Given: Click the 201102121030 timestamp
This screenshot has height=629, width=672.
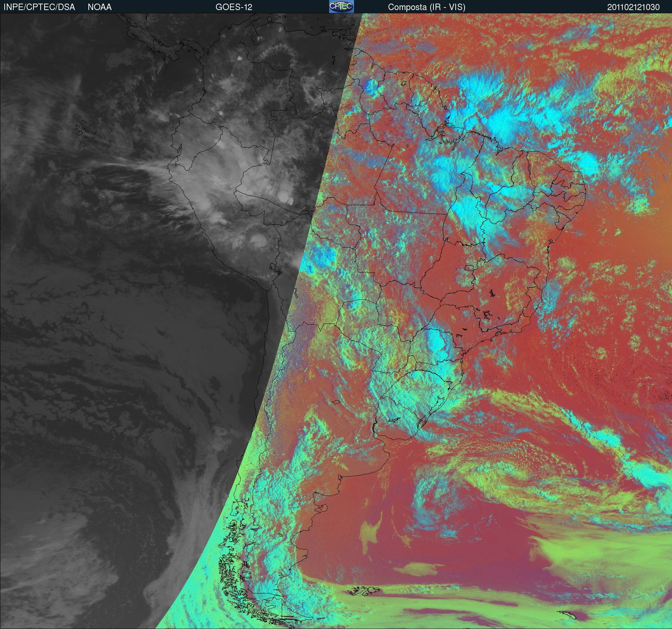Looking at the screenshot, I should (634, 7).
